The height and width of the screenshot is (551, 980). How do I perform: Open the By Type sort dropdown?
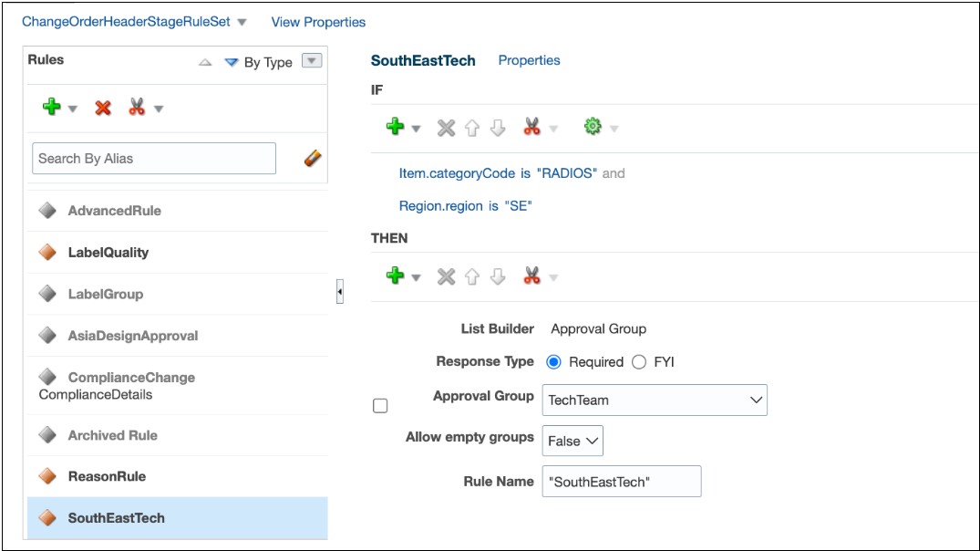310,61
